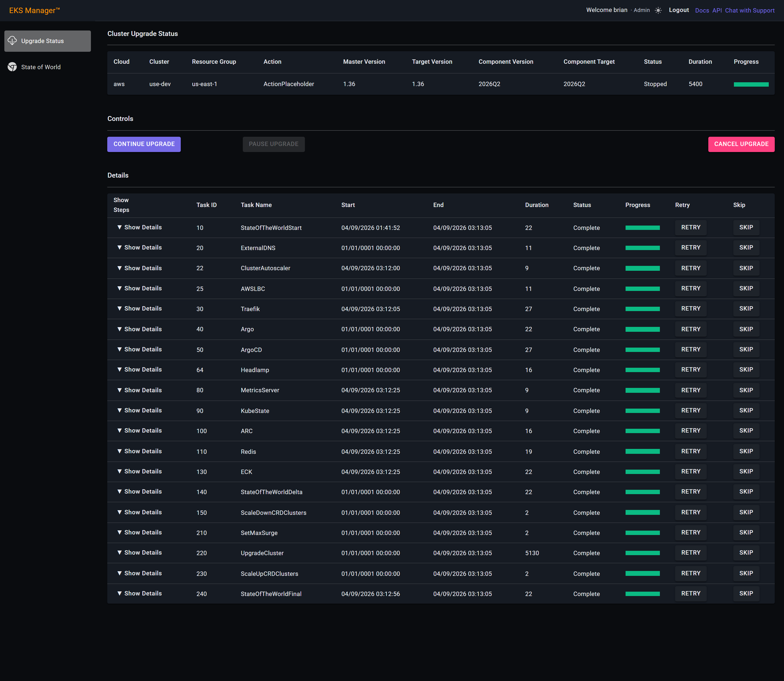Expand Show Details for StateOfTheWorldStart

click(x=139, y=227)
